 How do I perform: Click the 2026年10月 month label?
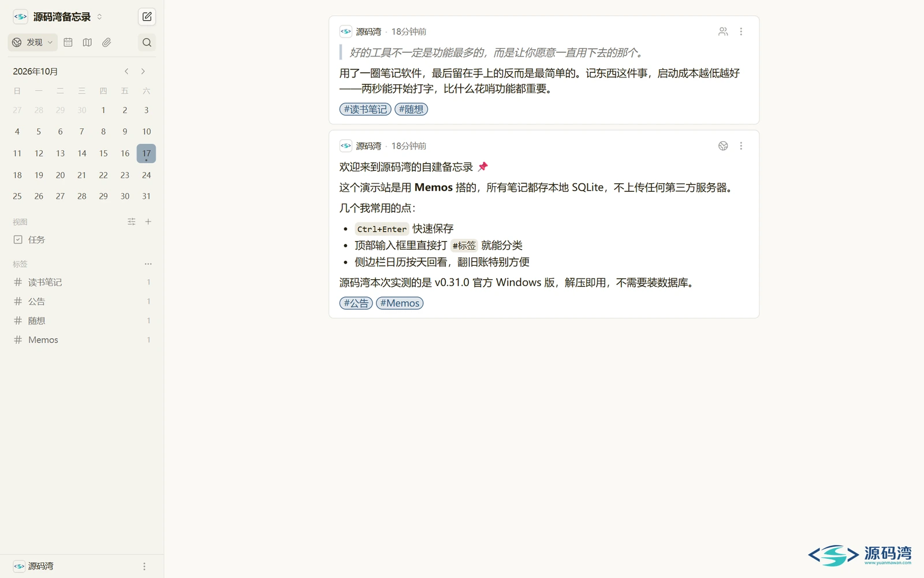[35, 71]
